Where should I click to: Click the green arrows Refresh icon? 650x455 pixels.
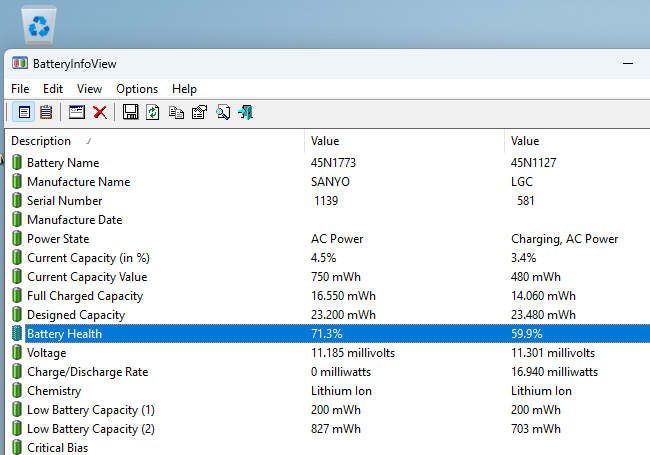coord(153,112)
